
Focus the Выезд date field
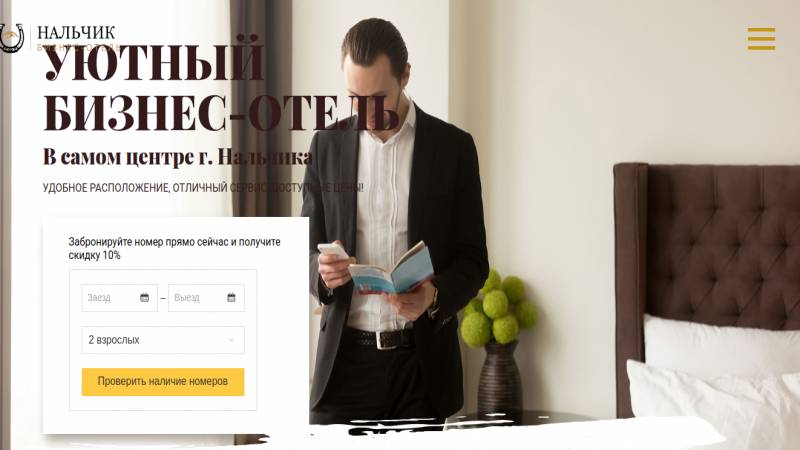[206, 297]
